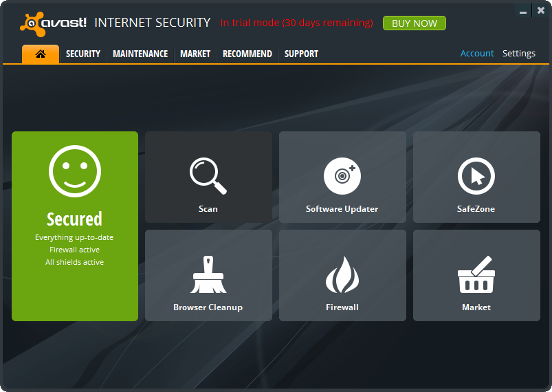Image resolution: width=552 pixels, height=392 pixels.
Task: Open the Account link
Action: click(x=477, y=54)
